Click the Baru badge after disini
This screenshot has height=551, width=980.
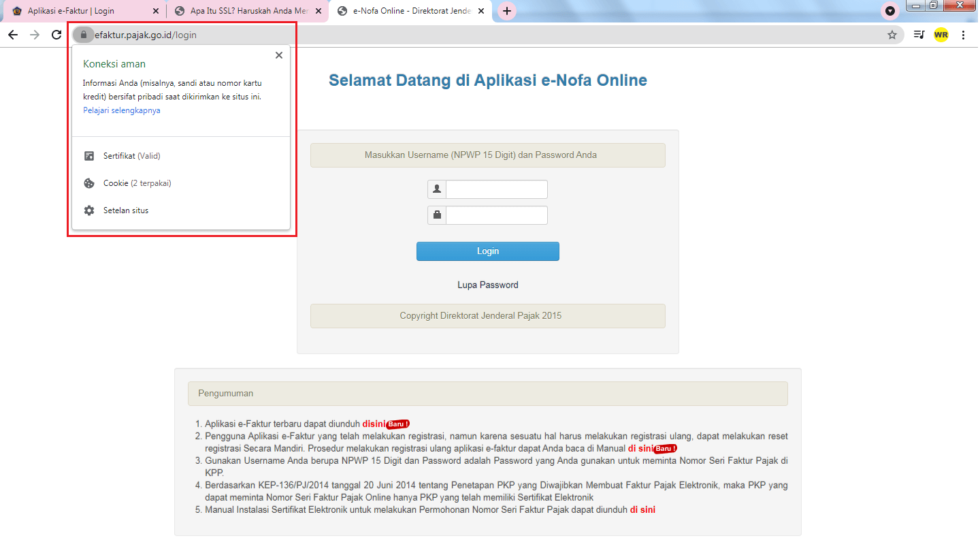point(397,424)
